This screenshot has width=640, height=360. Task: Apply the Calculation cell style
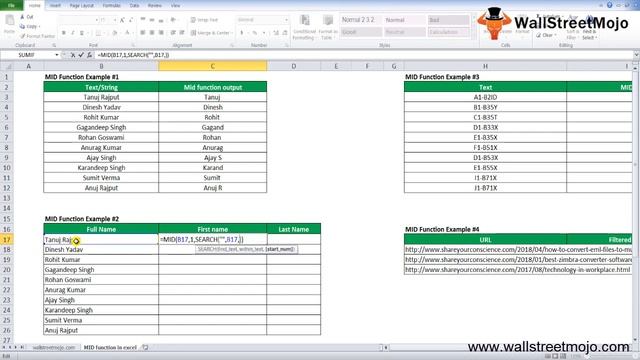point(448,32)
